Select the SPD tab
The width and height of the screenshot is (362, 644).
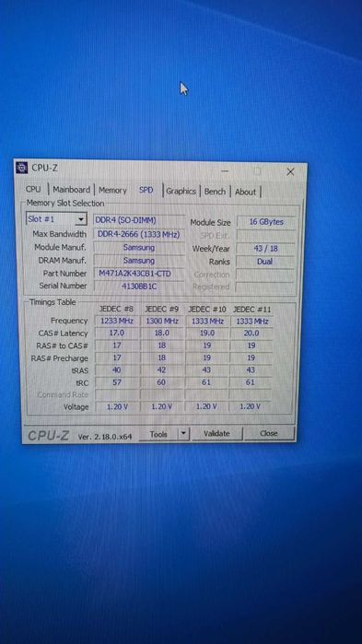(x=146, y=190)
